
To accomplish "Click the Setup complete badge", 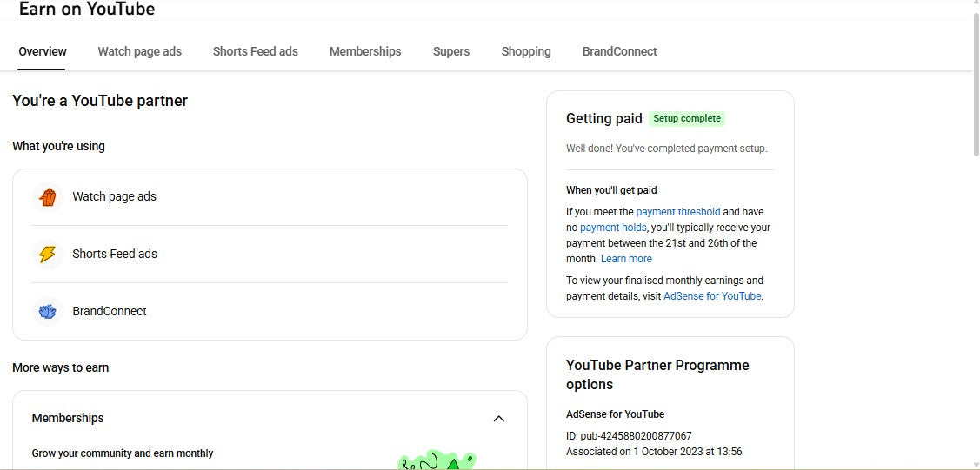I will [687, 119].
